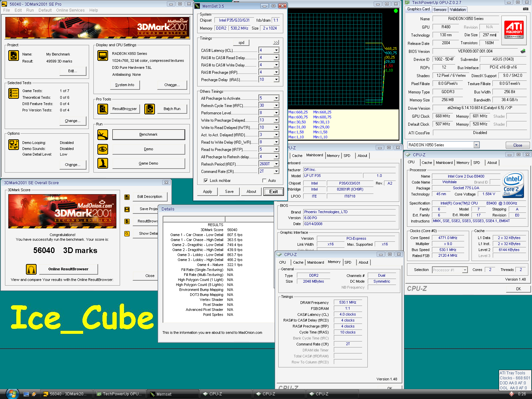The image size is (532, 399).
Task: Open the Performance Level dropdown
Action: coord(276,113)
